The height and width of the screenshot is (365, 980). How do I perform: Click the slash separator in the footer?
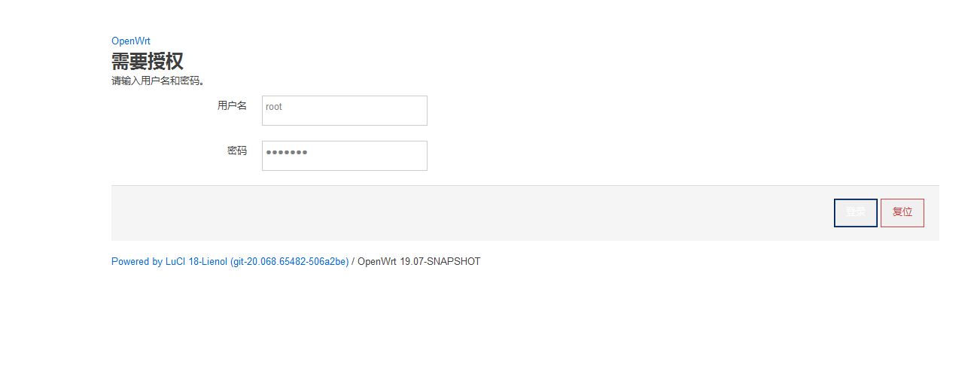[353, 262]
